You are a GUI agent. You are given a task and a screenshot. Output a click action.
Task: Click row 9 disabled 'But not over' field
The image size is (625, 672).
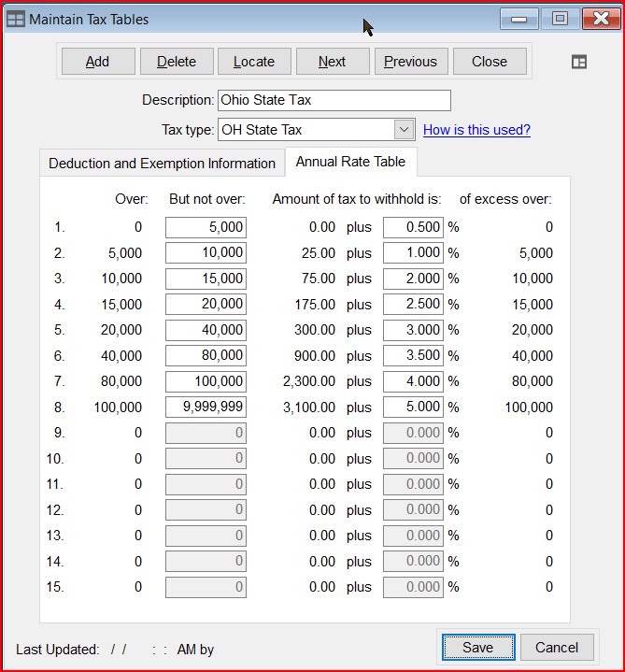click(x=206, y=433)
